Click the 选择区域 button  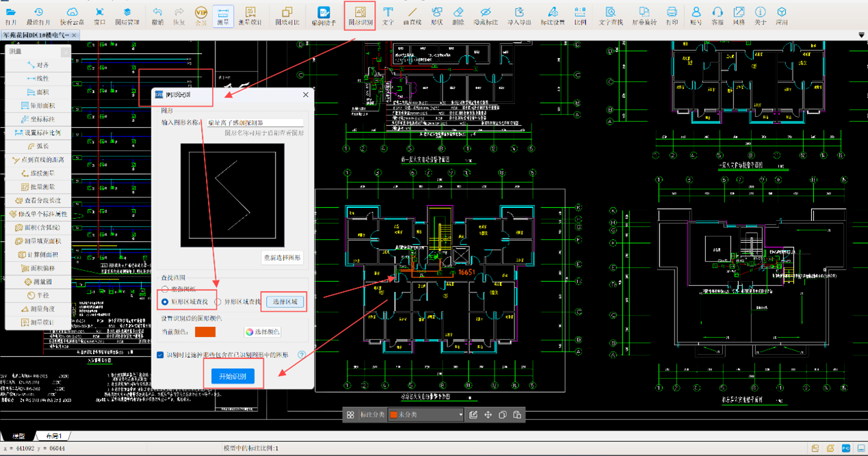(285, 301)
